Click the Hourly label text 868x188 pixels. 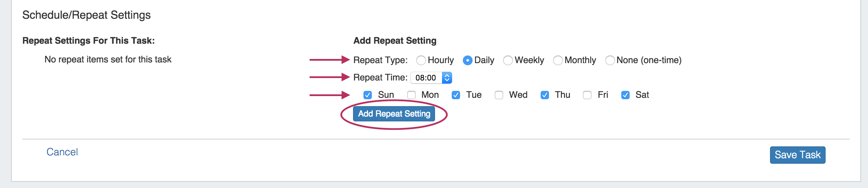[x=441, y=60]
